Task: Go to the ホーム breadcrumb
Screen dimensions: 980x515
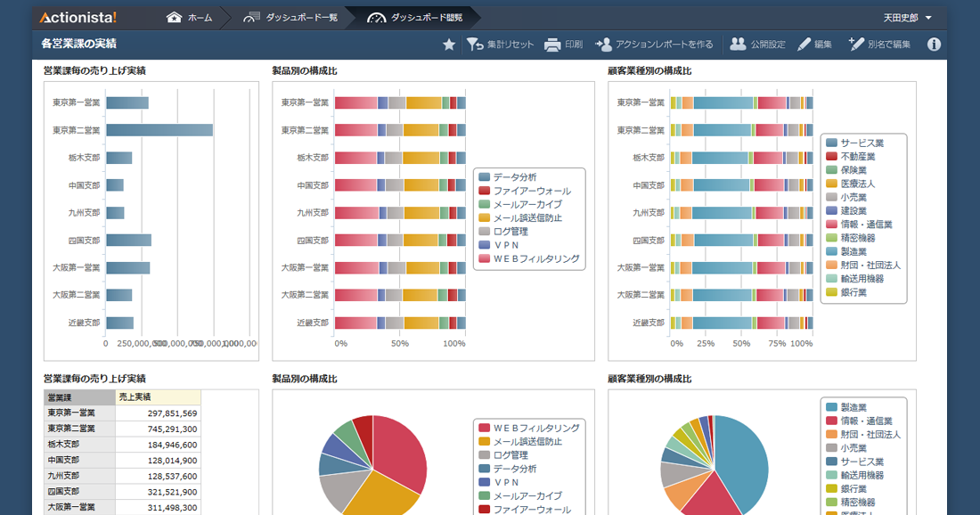Action: (x=189, y=18)
